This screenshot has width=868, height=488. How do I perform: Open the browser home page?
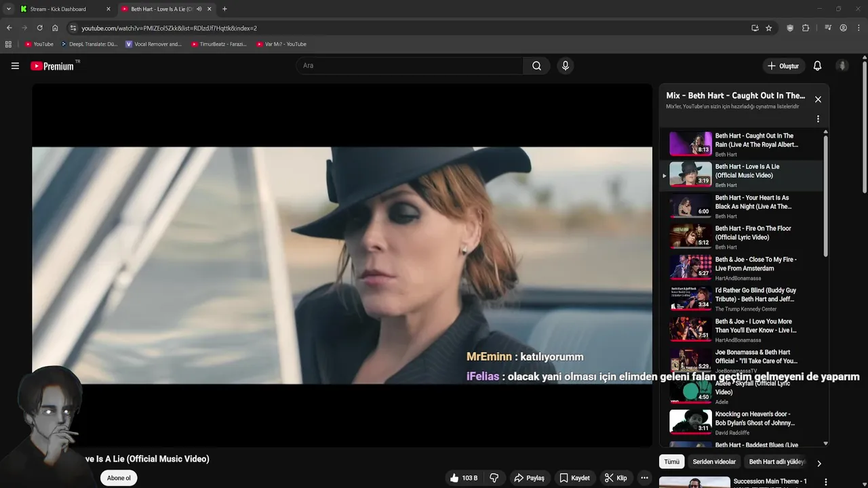coord(55,28)
